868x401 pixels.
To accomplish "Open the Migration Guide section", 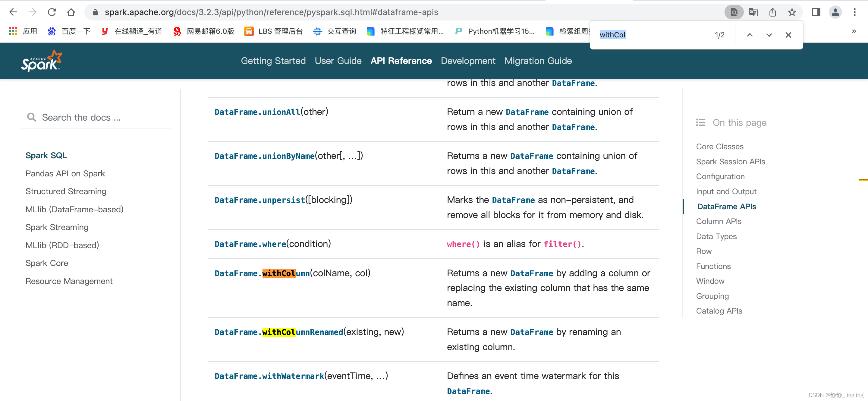I will [x=538, y=61].
